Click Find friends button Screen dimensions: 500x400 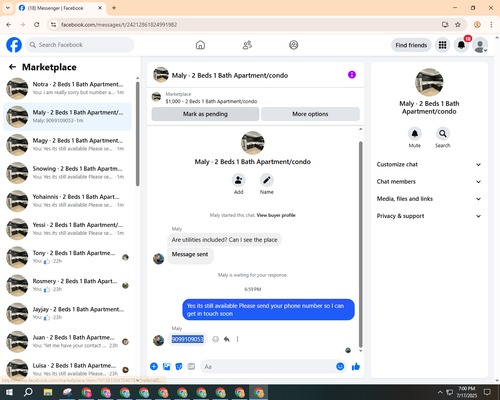(411, 45)
